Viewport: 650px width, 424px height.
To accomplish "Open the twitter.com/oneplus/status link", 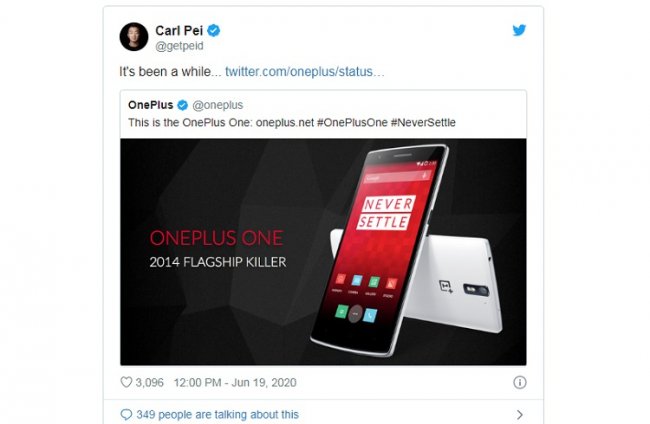I will [305, 72].
